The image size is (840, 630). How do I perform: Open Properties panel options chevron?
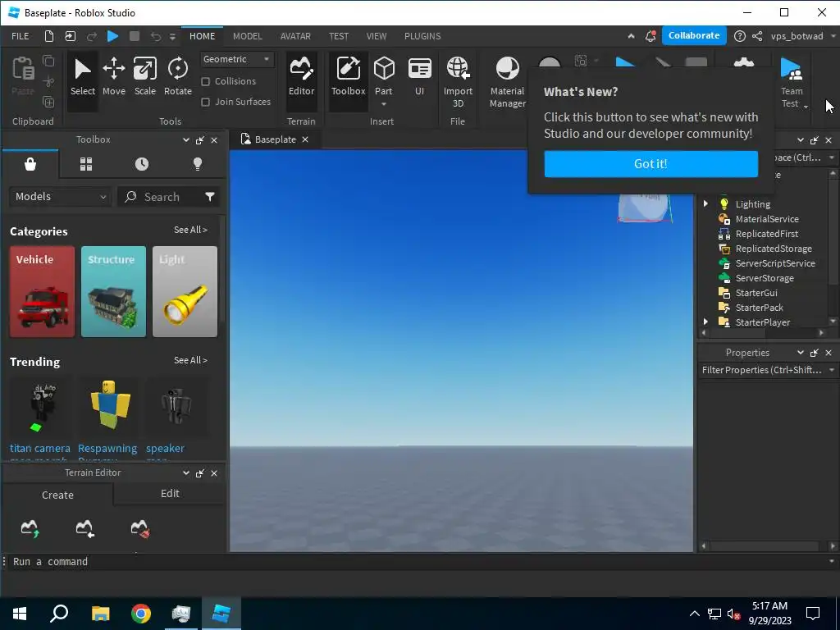click(801, 353)
